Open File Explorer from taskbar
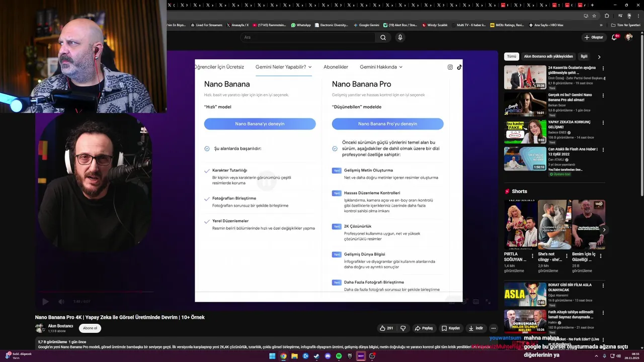Screen dimensions: 644x362 [294, 356]
